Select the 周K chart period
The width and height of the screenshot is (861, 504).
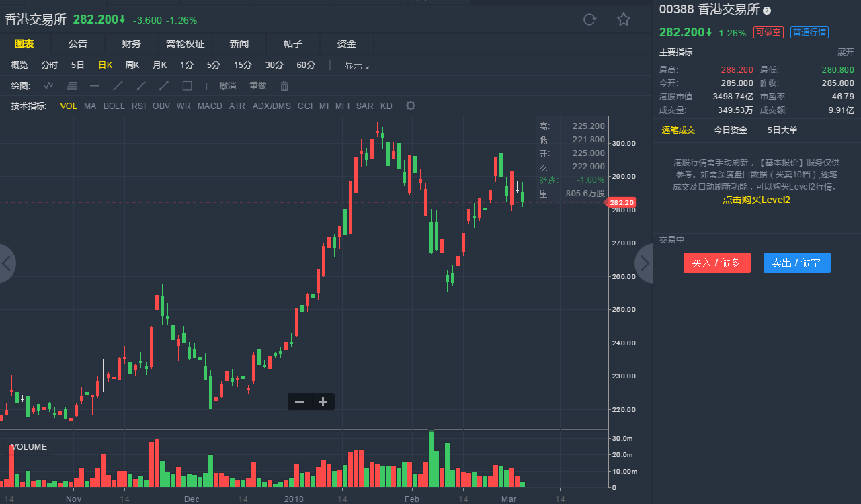pyautogui.click(x=132, y=65)
